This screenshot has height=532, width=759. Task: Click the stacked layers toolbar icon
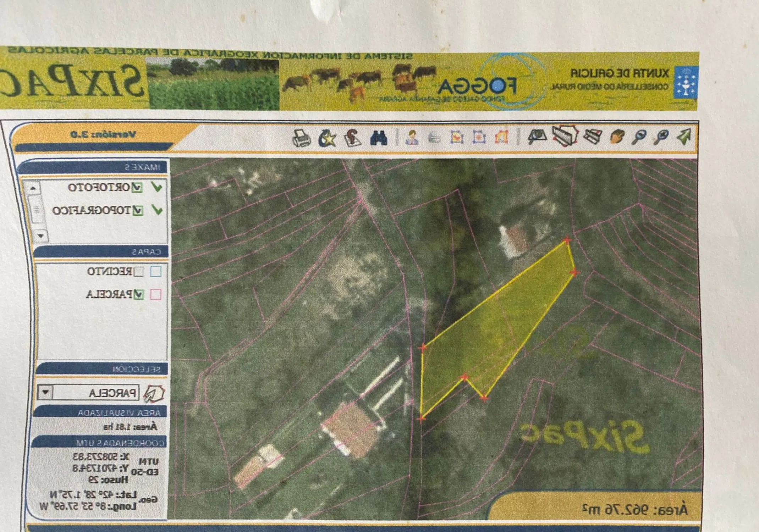(x=592, y=136)
